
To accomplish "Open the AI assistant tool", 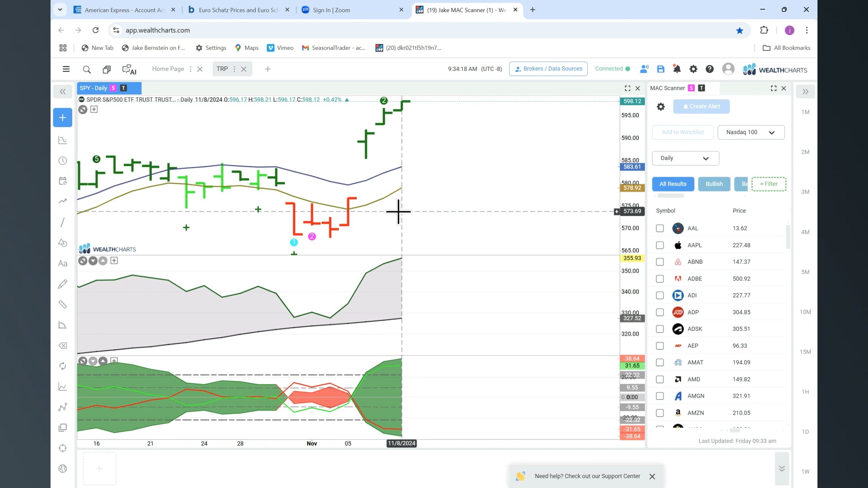I will (129, 70).
